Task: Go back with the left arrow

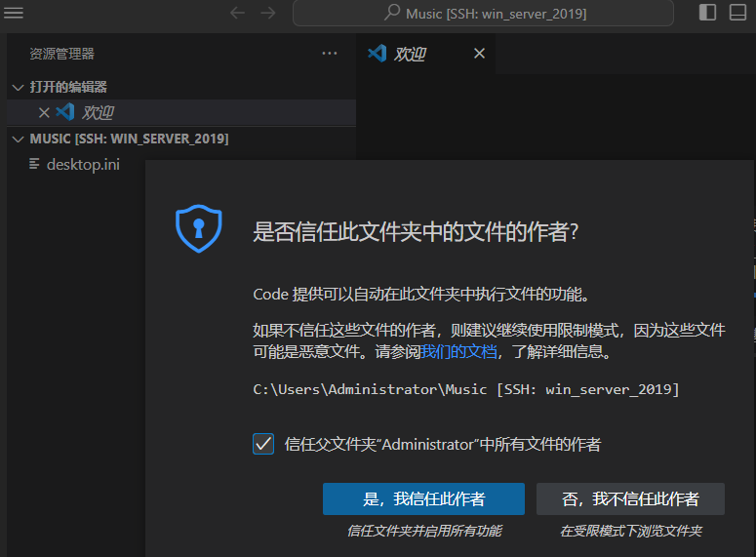Action: click(x=237, y=13)
